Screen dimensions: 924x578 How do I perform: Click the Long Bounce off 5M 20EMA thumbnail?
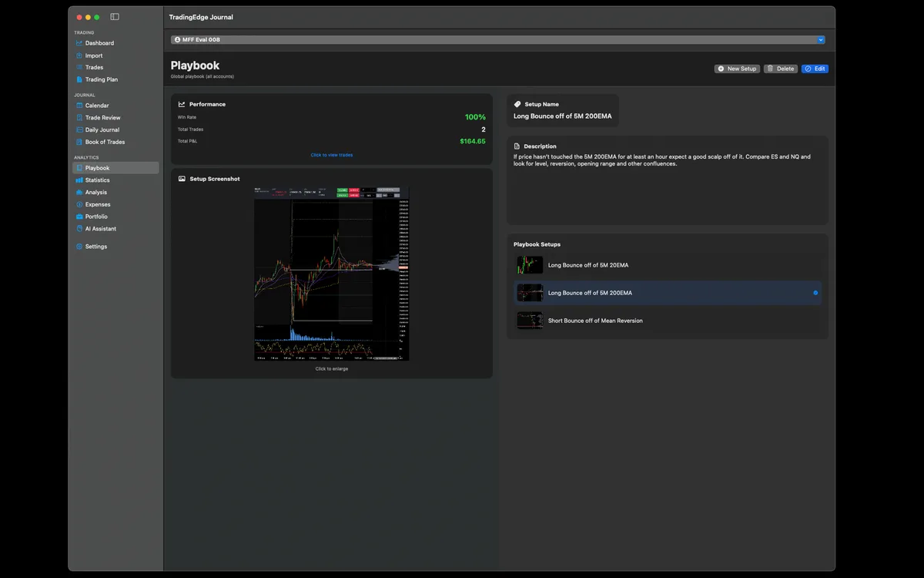pyautogui.click(x=529, y=264)
